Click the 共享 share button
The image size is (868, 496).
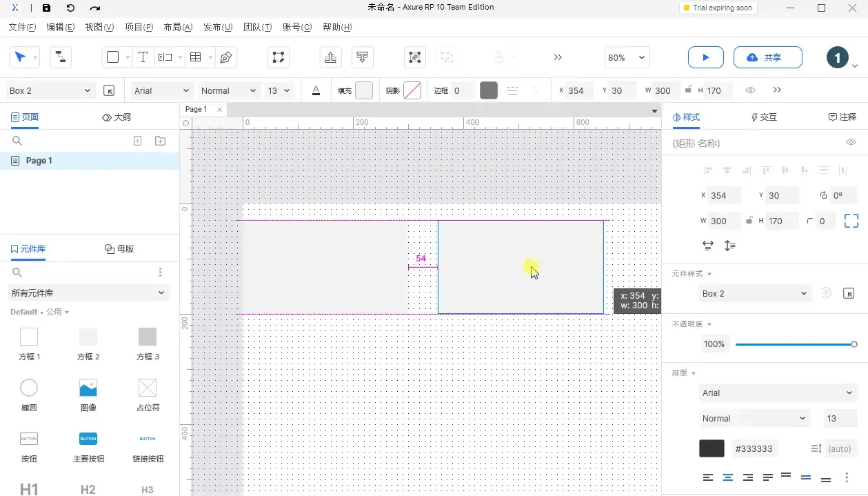(767, 57)
